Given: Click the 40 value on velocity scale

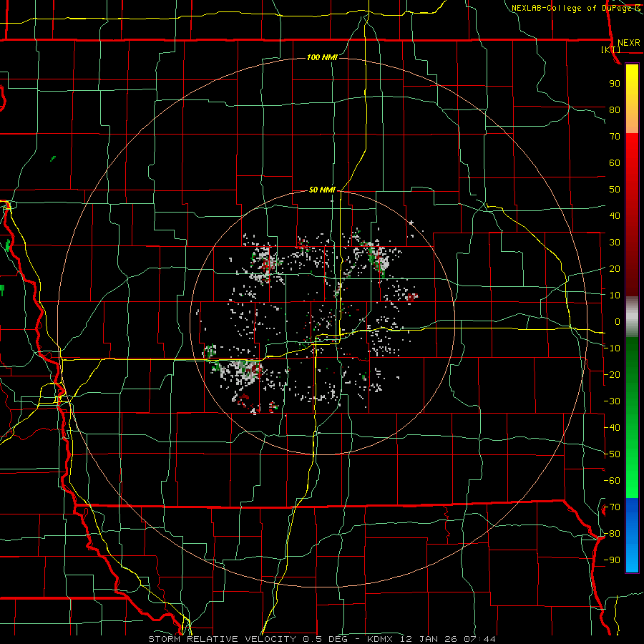Looking at the screenshot, I should coord(615,216).
